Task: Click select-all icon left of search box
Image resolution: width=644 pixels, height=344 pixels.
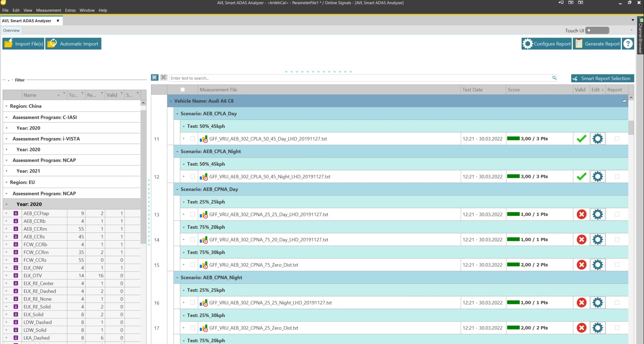Action: tap(154, 77)
